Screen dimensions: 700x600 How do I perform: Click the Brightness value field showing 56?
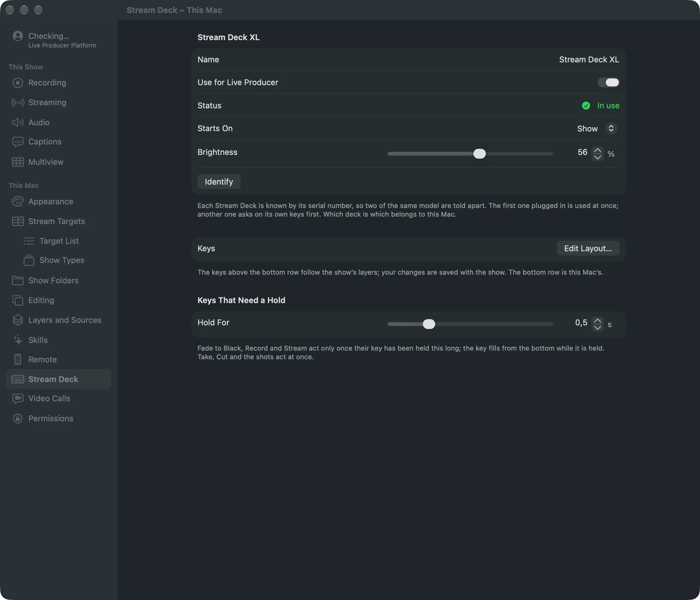pos(582,152)
